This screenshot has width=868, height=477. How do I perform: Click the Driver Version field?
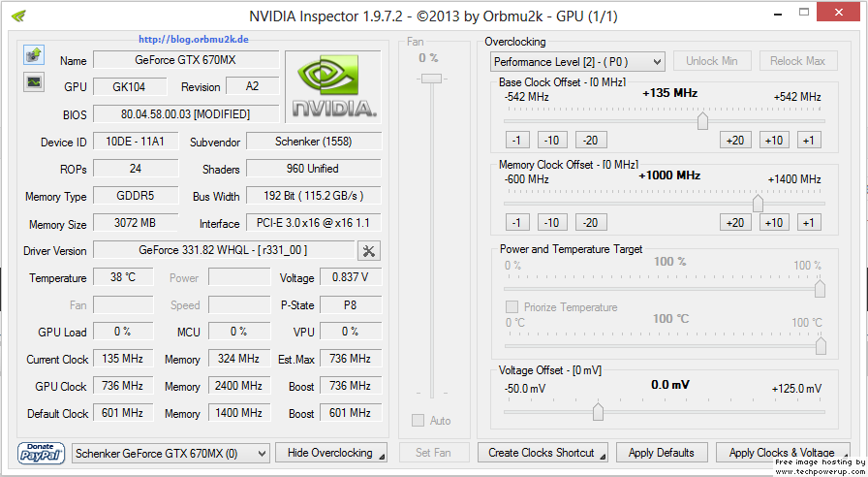(224, 250)
